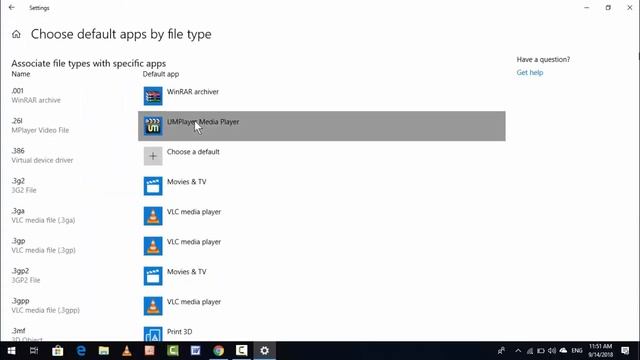Open VLC from the taskbar

[x=127, y=351]
